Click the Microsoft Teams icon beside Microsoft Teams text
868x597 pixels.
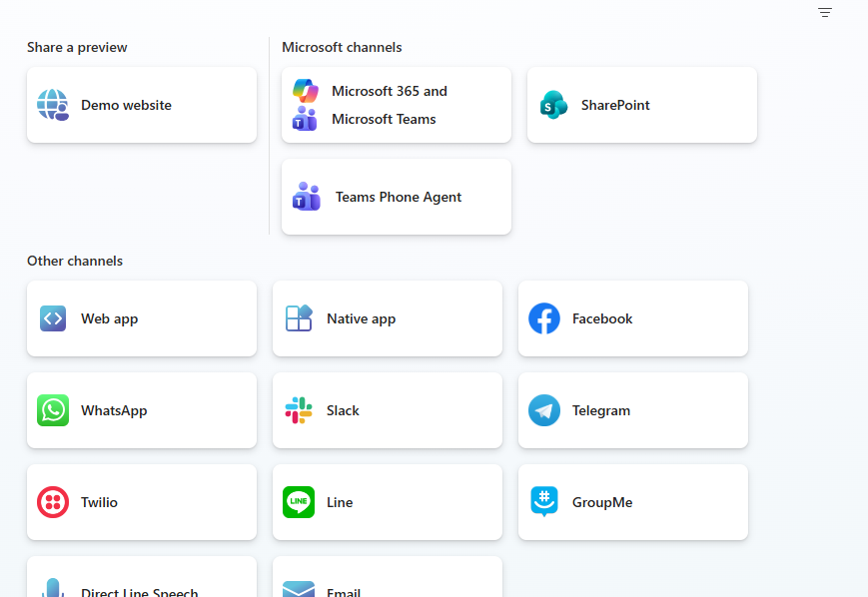coord(305,119)
